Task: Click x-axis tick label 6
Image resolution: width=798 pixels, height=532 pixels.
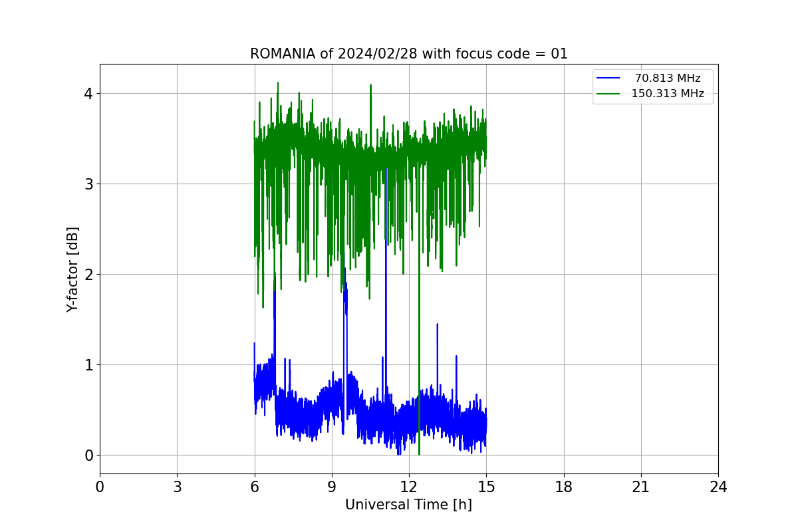Action: tap(254, 487)
